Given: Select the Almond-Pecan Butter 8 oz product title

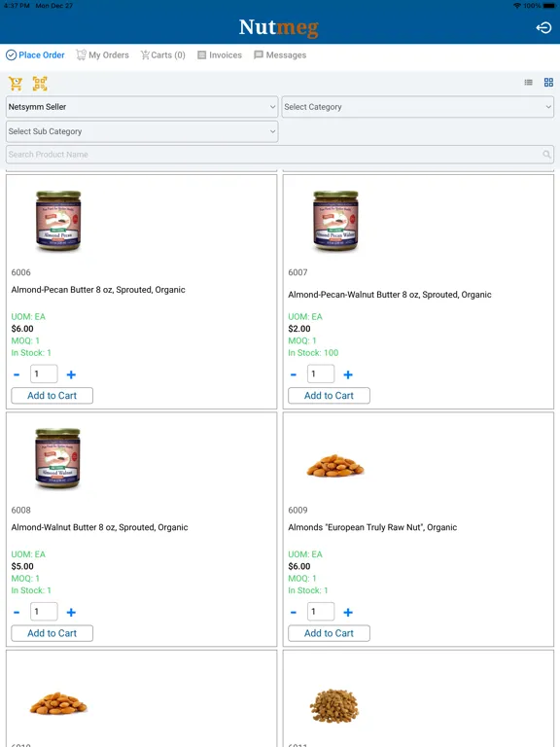Looking at the screenshot, I should tap(98, 290).
